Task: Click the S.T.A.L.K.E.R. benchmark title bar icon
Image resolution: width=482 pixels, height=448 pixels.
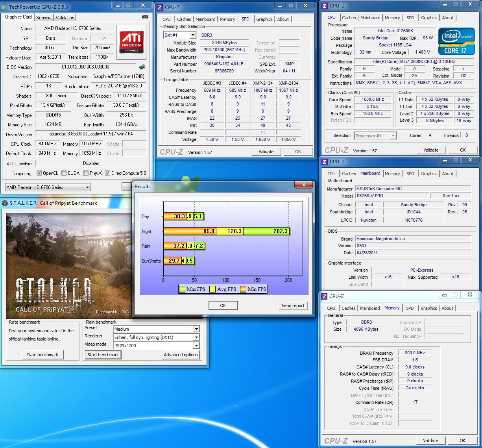Action: (x=5, y=203)
